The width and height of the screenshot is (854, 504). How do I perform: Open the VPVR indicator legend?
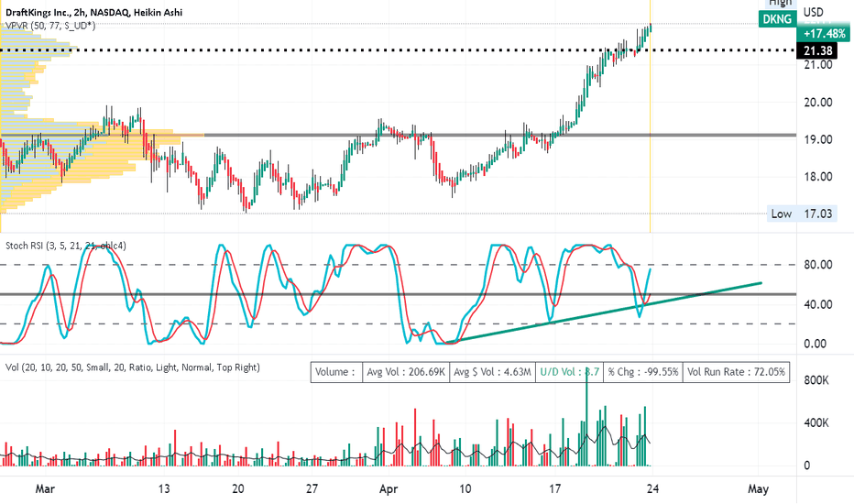[50, 26]
